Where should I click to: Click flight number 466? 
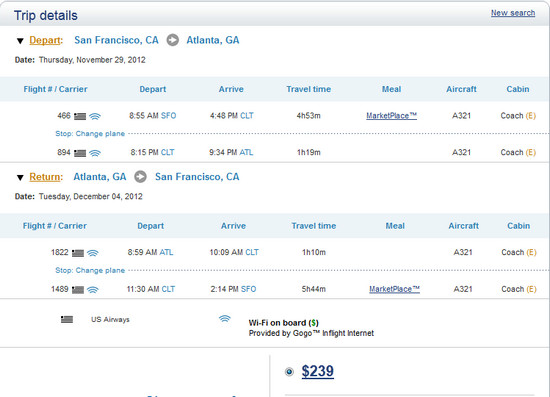coord(64,116)
